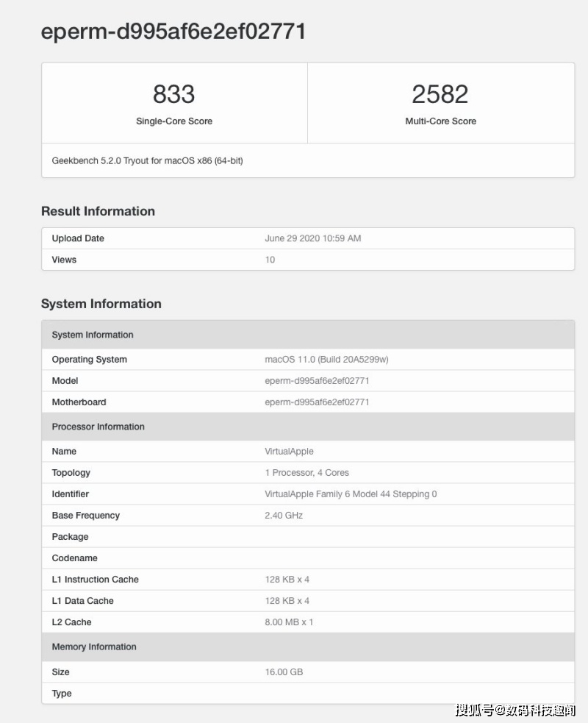Screen dimensions: 588x723
Task: Click the page title eperm-d995af6e2ef02771
Action: (173, 32)
